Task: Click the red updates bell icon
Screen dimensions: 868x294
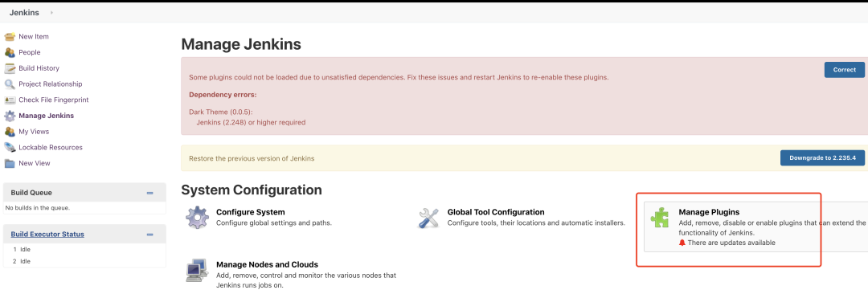Action: pyautogui.click(x=682, y=243)
